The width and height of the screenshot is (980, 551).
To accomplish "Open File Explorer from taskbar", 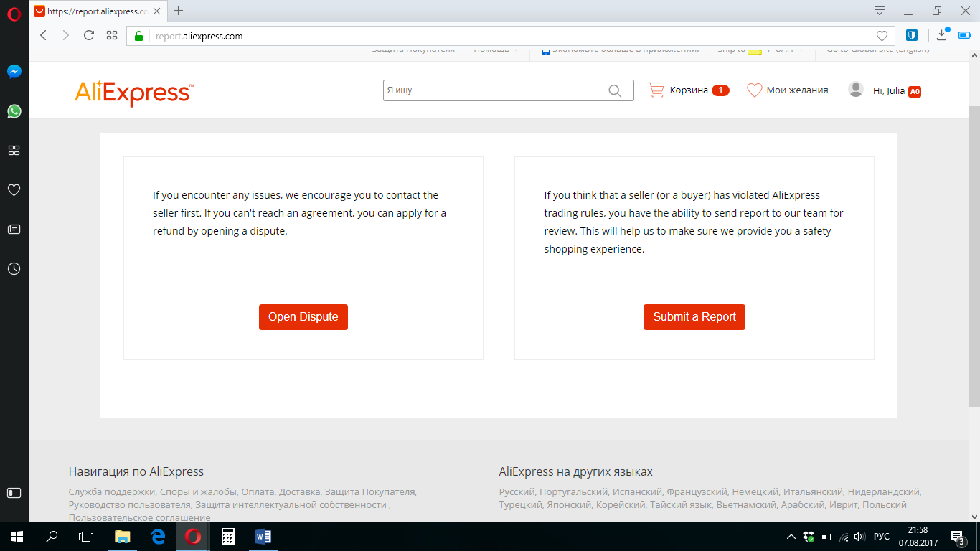I will (123, 537).
